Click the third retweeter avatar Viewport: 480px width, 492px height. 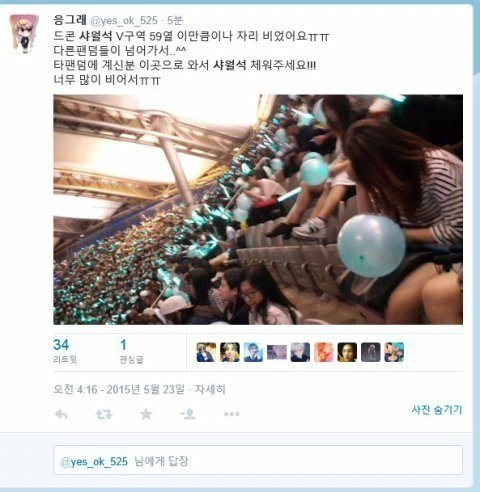pyautogui.click(x=253, y=352)
